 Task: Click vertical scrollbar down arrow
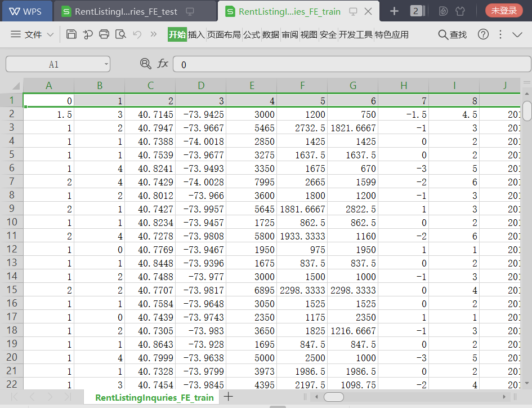(x=527, y=383)
